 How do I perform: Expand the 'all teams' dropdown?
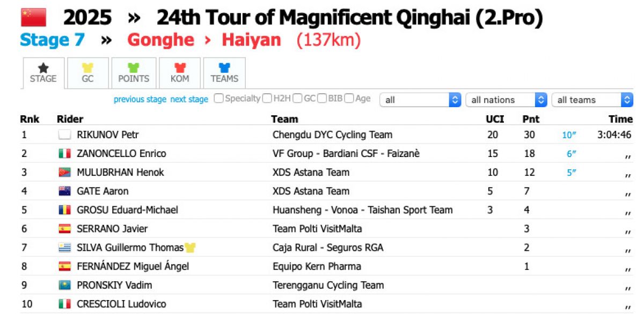(592, 100)
